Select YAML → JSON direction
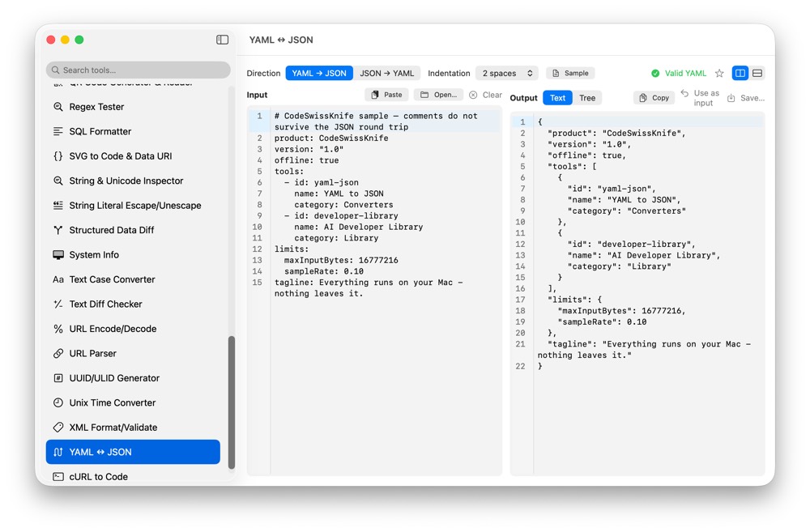Viewport: 810px width, 532px height. [319, 74]
